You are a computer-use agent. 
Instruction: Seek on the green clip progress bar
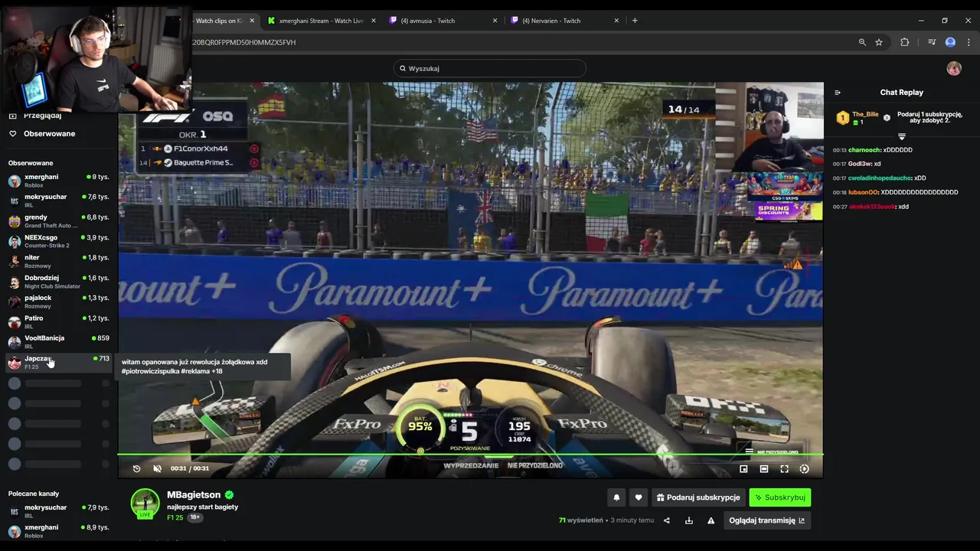[x=470, y=455]
